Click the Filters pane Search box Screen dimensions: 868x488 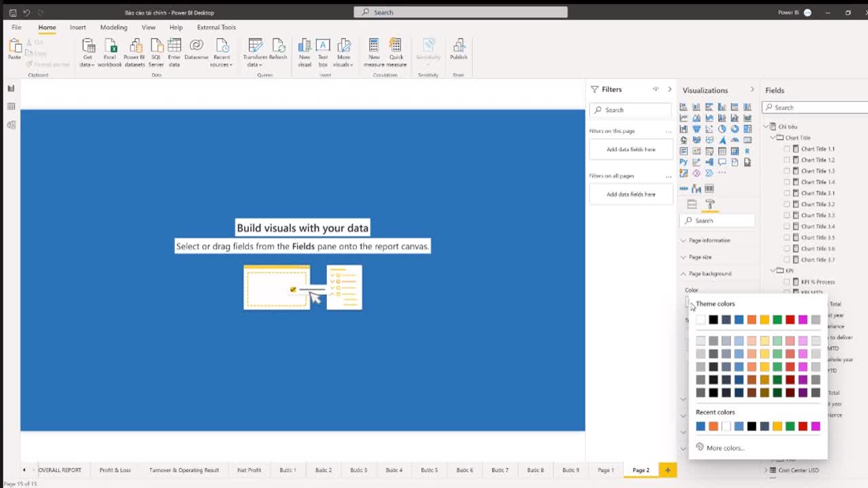click(x=631, y=110)
